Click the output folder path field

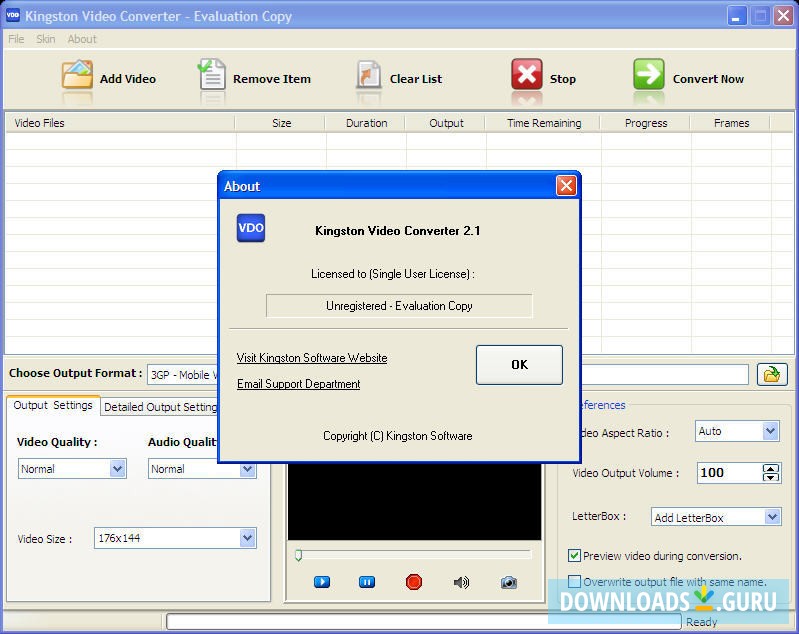tap(665, 375)
